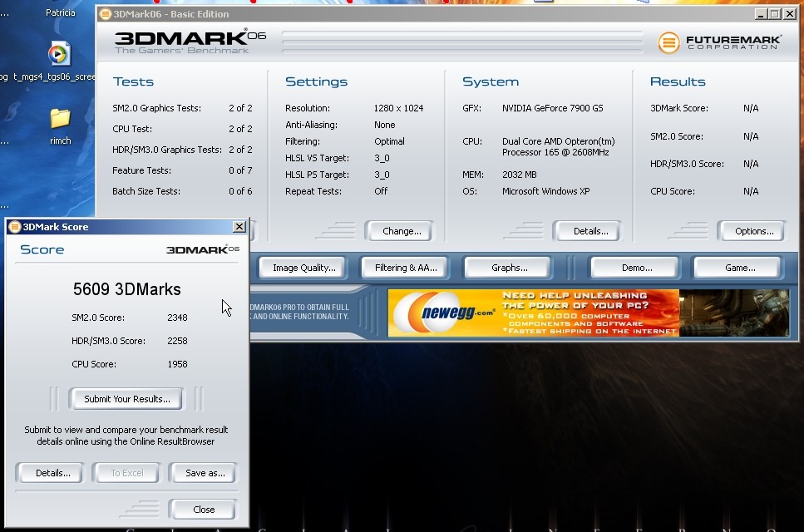Maximize the 3DMark06 main window
The width and height of the screenshot is (804, 532).
[775, 14]
